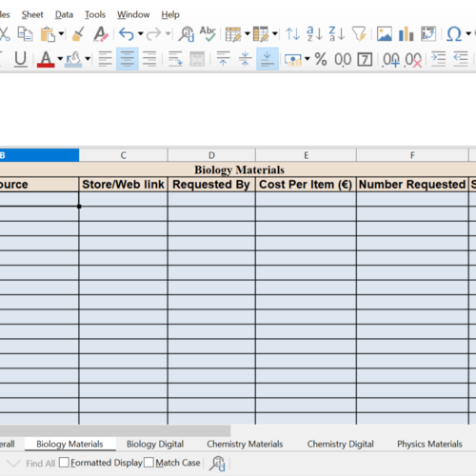Toggle Align Left
476x476 pixels.
tap(105, 59)
